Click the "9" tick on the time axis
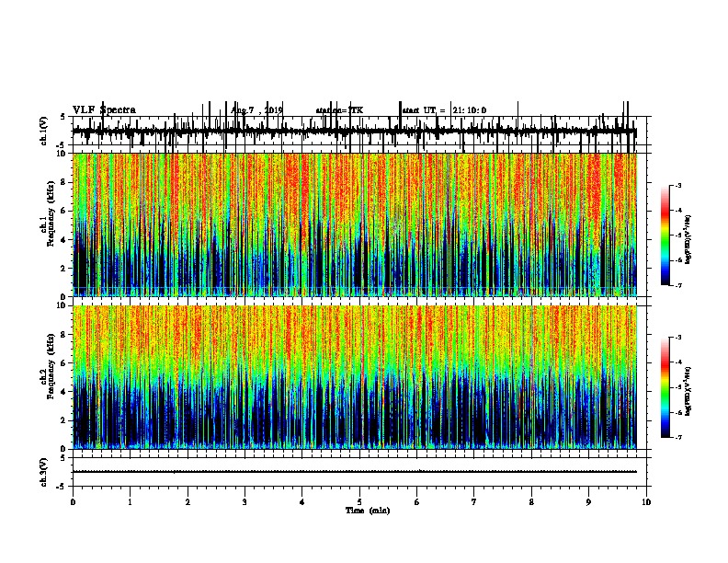Viewport: 728px width, 563px height. click(588, 502)
